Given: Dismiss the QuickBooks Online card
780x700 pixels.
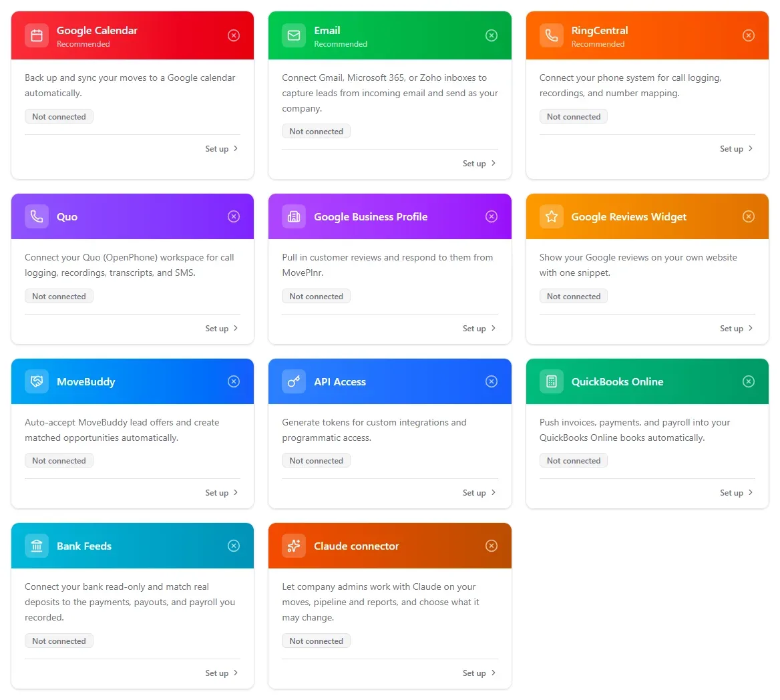Looking at the screenshot, I should 749,381.
